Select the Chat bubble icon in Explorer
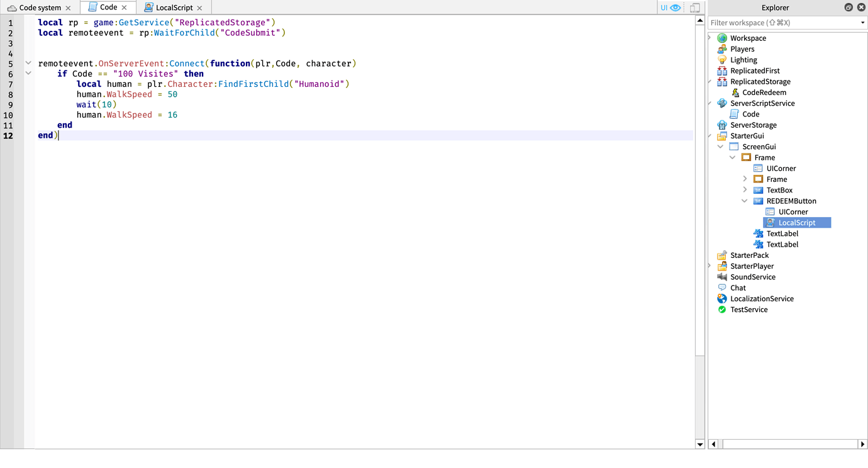 pyautogui.click(x=721, y=287)
